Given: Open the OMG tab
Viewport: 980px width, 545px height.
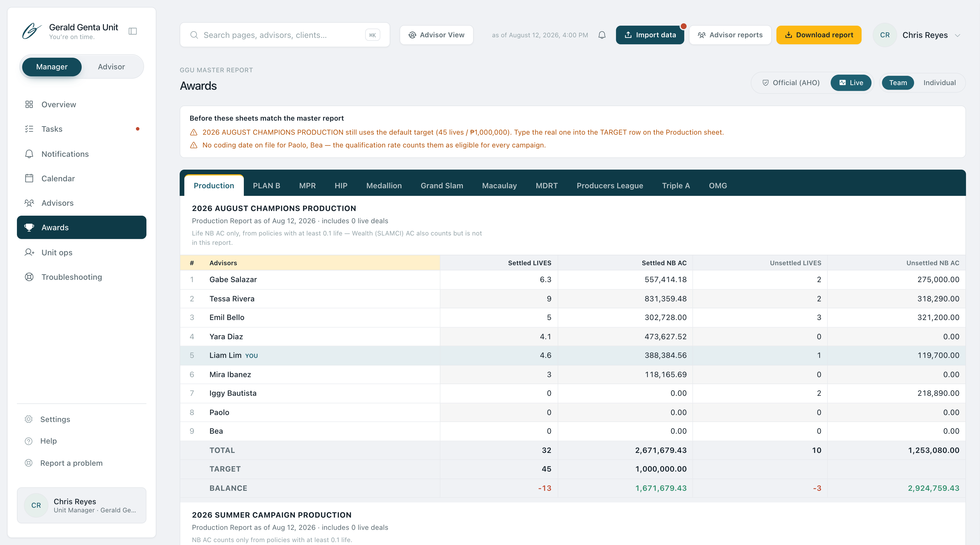Looking at the screenshot, I should coord(717,185).
